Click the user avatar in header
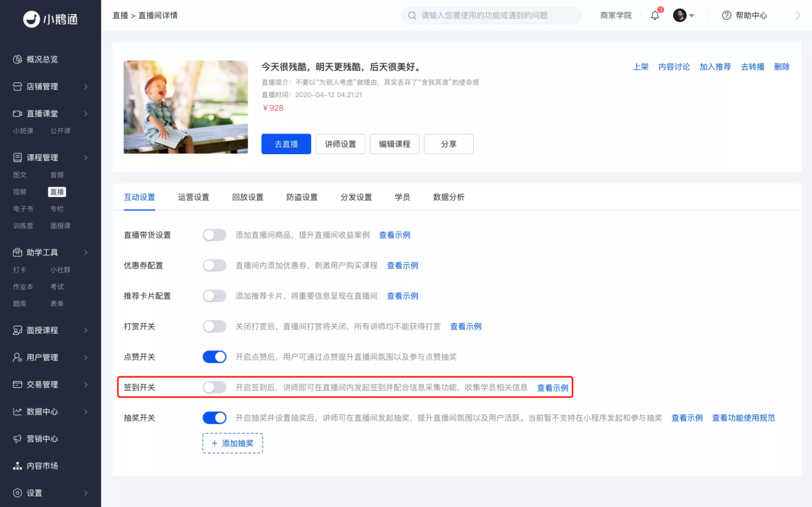 680,16
